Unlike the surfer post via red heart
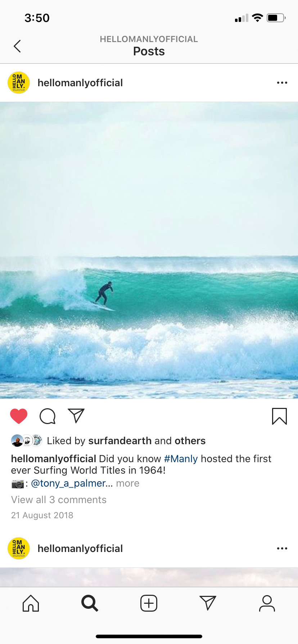 pyautogui.click(x=19, y=416)
